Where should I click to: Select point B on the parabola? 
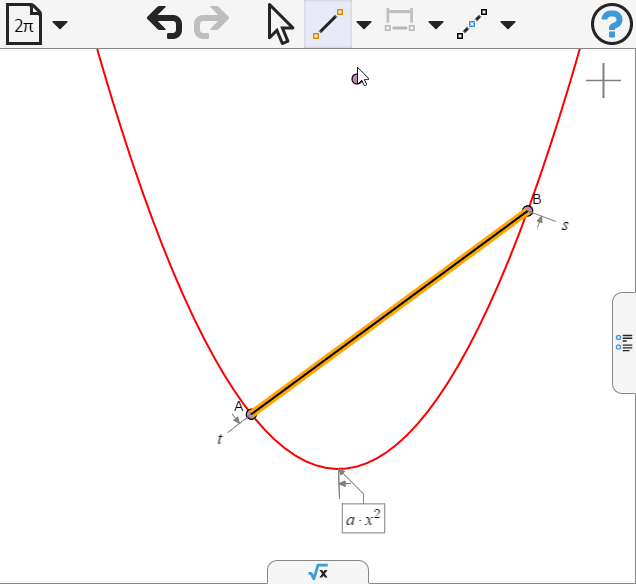coord(527,211)
